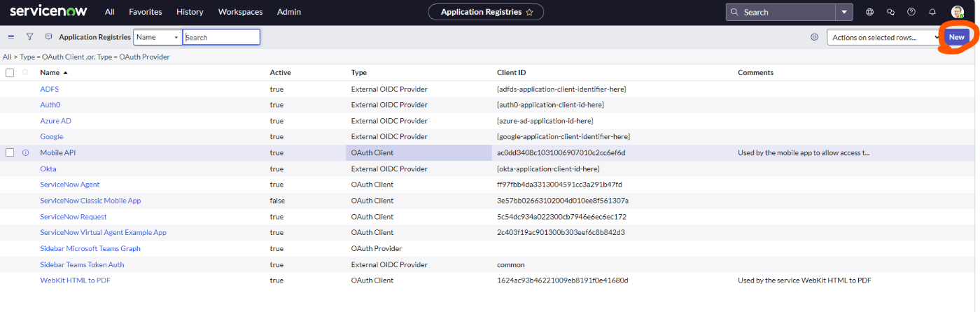Viewport: 980px width, 312px height.
Task: Sort by the Active column header
Action: [280, 73]
